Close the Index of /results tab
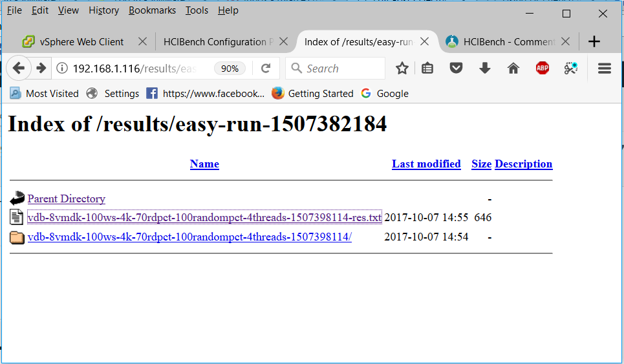The height and width of the screenshot is (364, 624). [424, 41]
